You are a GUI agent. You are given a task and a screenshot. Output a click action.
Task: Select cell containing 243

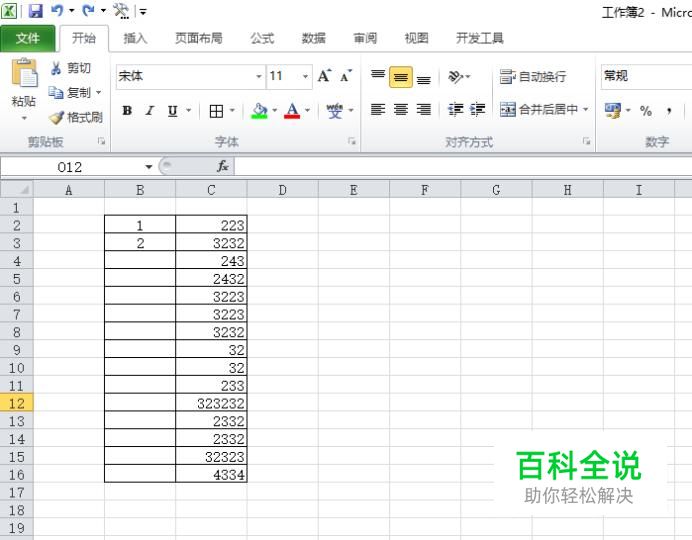coord(211,261)
